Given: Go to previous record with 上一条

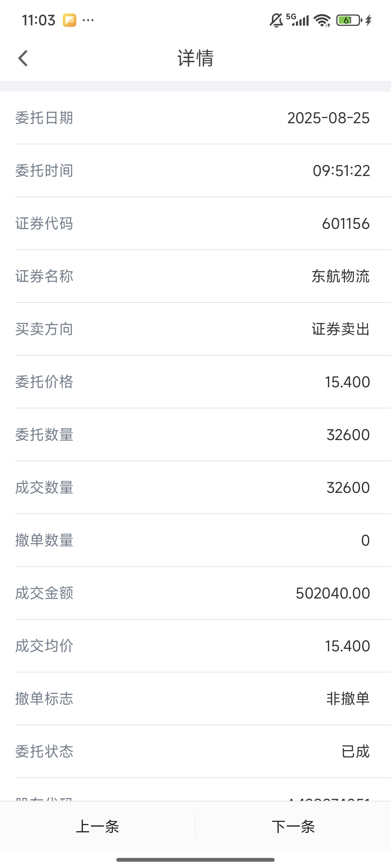Looking at the screenshot, I should 97,826.
